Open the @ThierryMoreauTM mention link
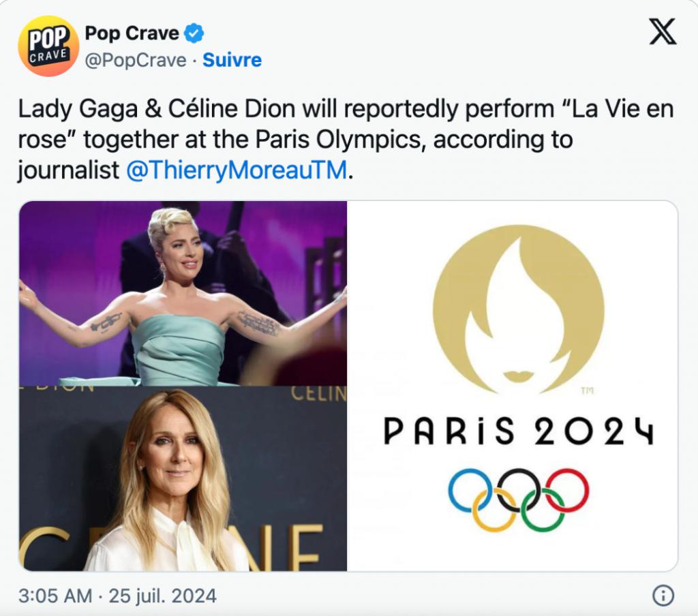This screenshot has height=616, width=698. pos(237,170)
